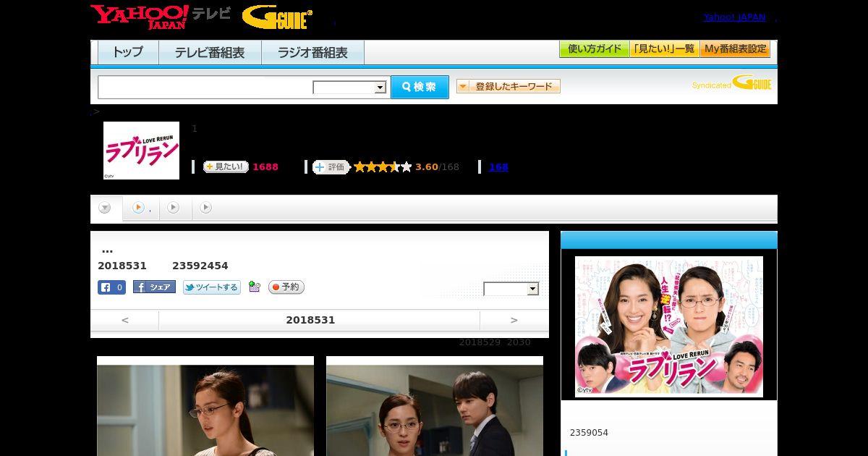
Task: Open My番組表設定
Action: (x=735, y=49)
